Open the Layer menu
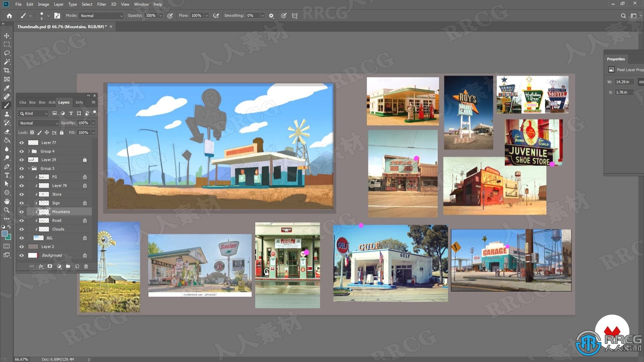The width and height of the screenshot is (644, 362). (x=58, y=4)
